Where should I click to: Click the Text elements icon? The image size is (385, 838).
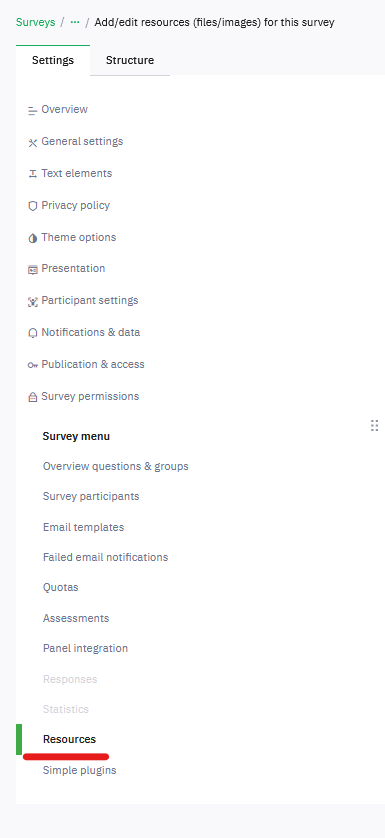[x=33, y=174]
